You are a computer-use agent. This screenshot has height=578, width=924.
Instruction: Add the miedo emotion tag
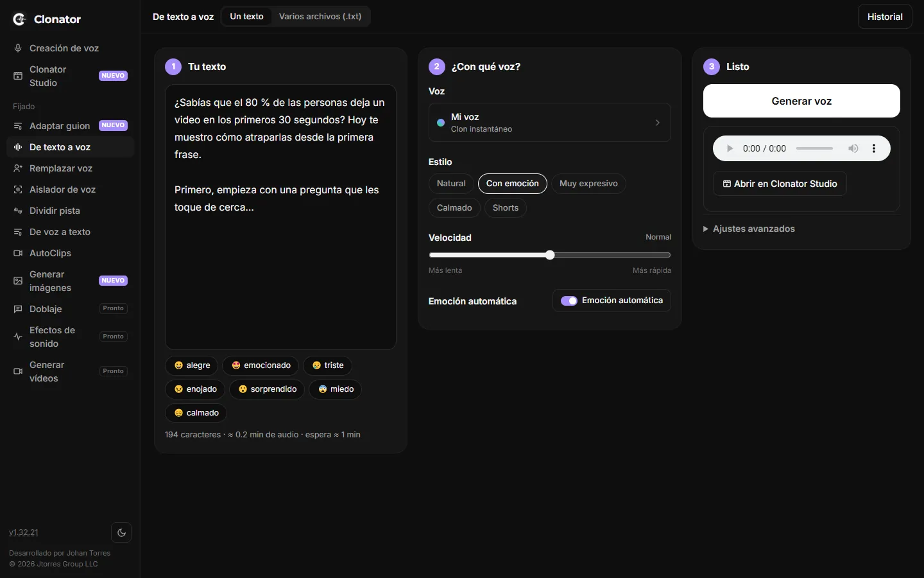[x=336, y=389]
